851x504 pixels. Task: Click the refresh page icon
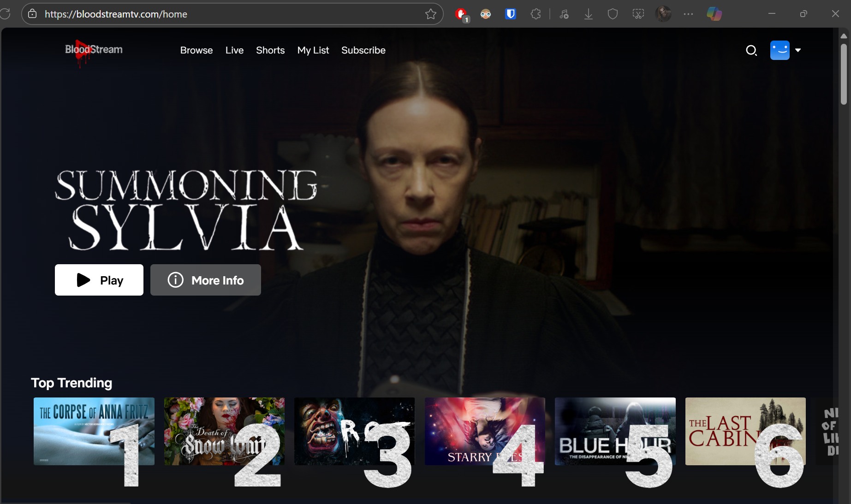click(x=6, y=14)
